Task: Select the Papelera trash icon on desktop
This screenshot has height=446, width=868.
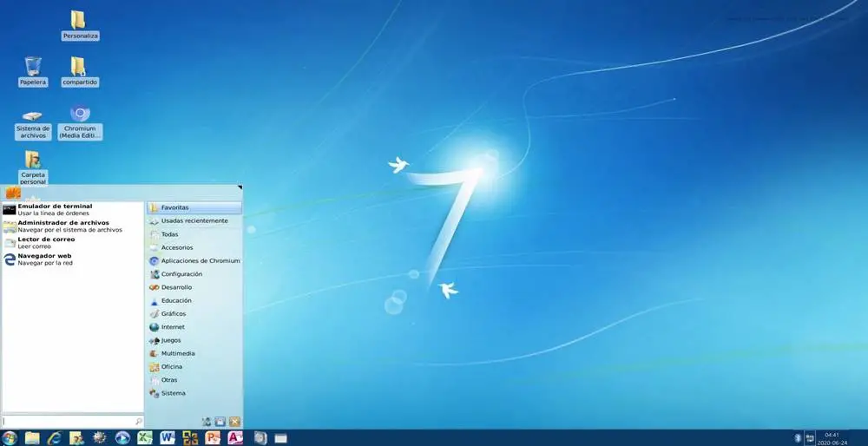Action: point(33,71)
